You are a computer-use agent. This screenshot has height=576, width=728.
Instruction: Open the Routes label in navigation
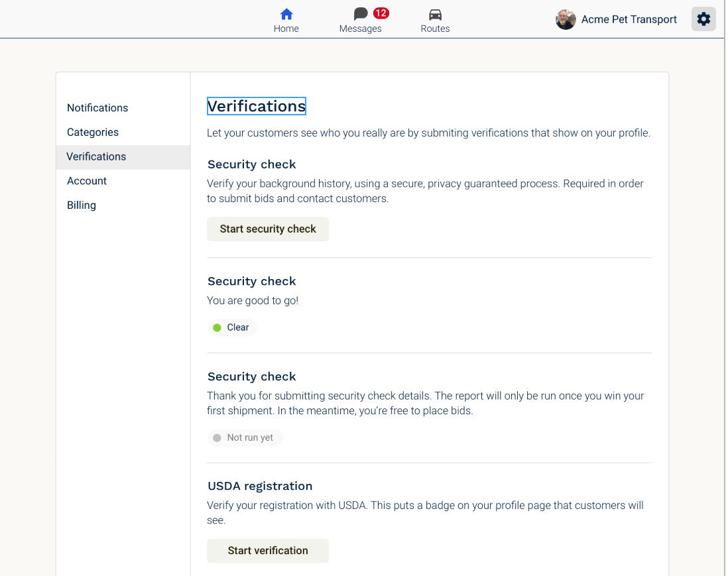(x=435, y=29)
